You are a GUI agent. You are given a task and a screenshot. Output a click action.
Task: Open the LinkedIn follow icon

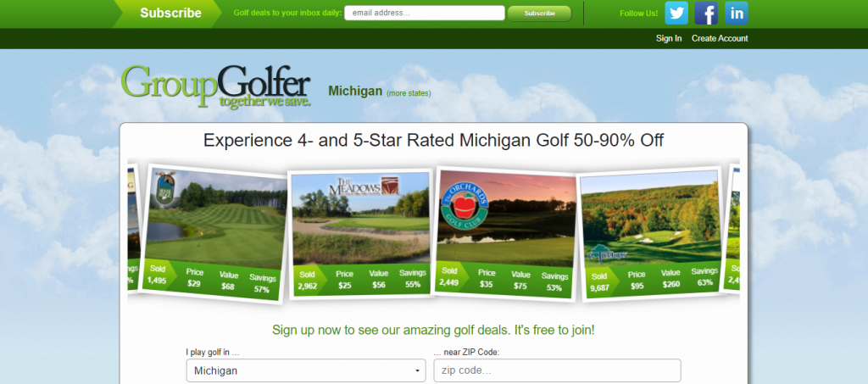737,13
